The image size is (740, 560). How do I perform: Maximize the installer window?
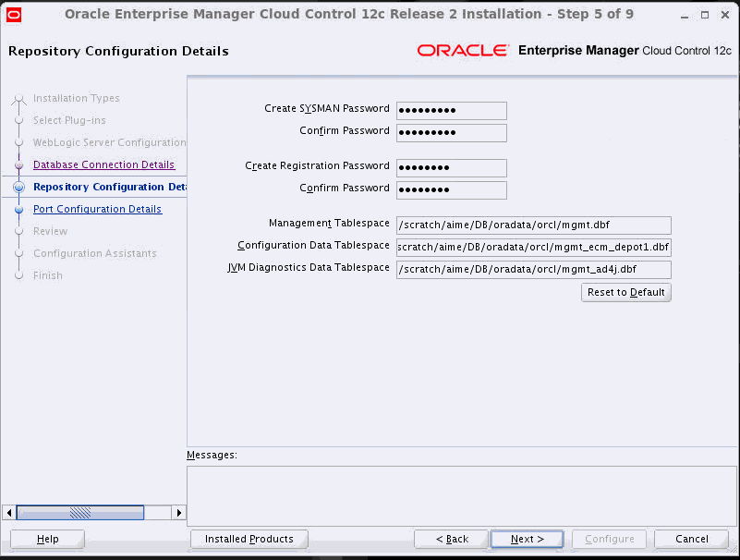[705, 15]
